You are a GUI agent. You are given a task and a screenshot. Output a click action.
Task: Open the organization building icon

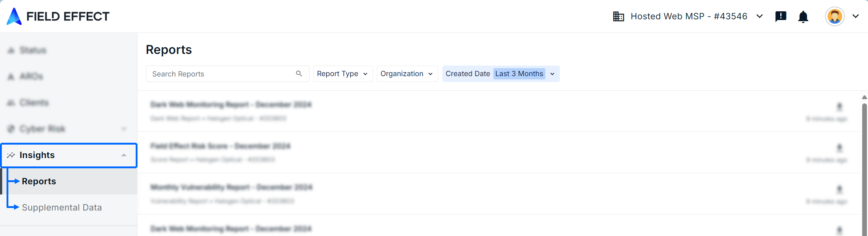[x=618, y=16]
